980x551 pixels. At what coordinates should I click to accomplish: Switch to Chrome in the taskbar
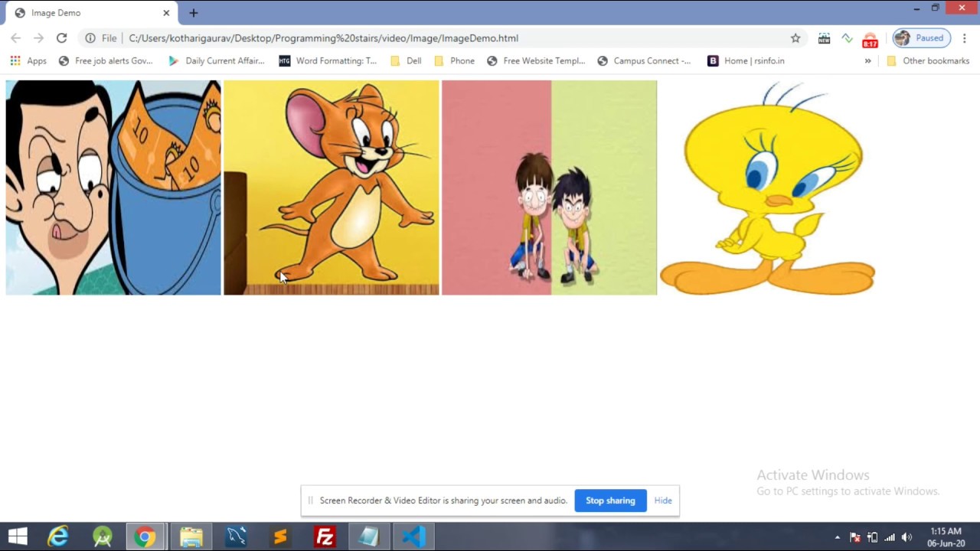click(145, 536)
